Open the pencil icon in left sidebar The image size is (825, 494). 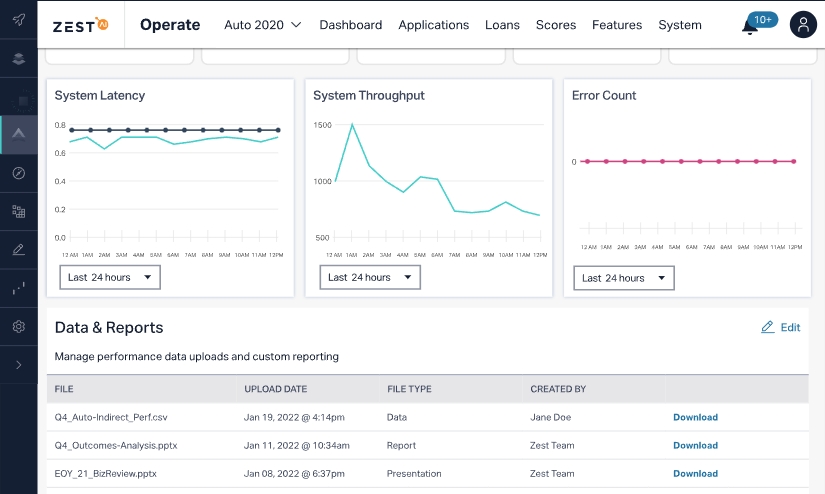(x=18, y=250)
